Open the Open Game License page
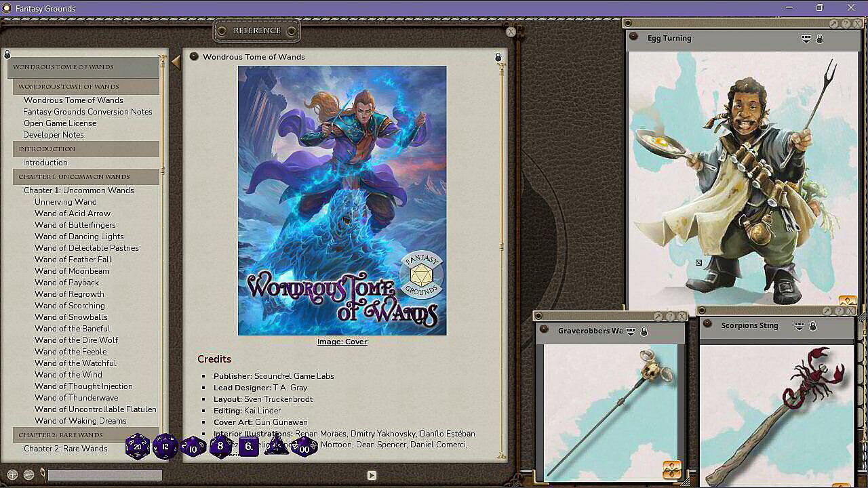The image size is (868, 488). tap(60, 123)
